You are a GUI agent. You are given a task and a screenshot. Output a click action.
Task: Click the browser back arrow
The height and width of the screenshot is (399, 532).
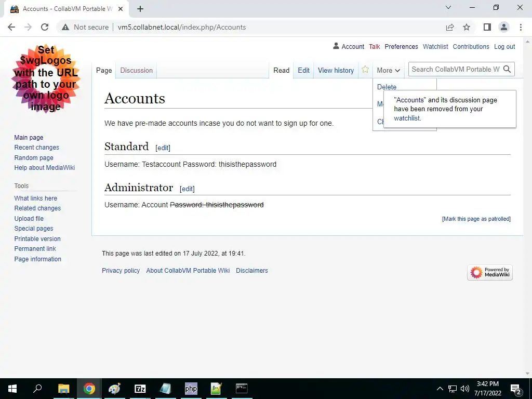[x=11, y=27]
